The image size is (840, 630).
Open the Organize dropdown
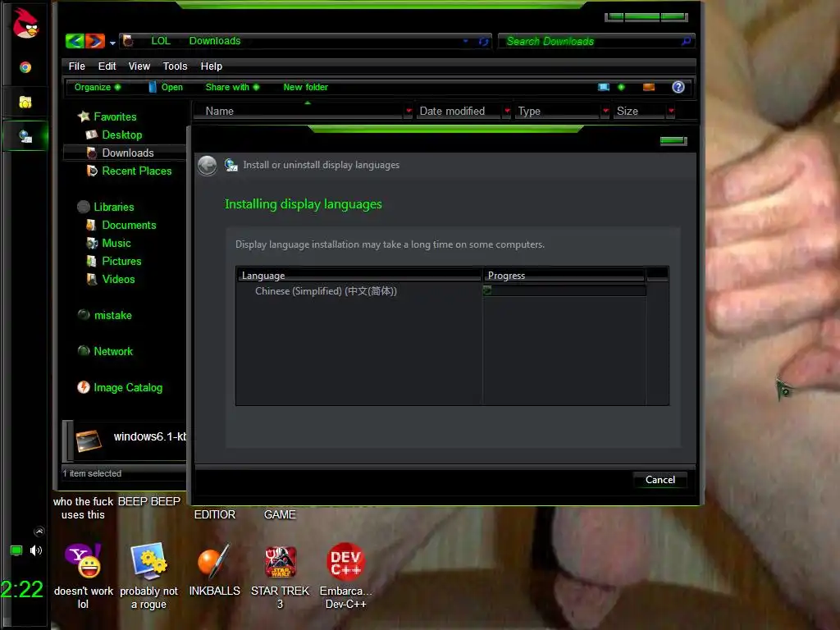click(97, 87)
